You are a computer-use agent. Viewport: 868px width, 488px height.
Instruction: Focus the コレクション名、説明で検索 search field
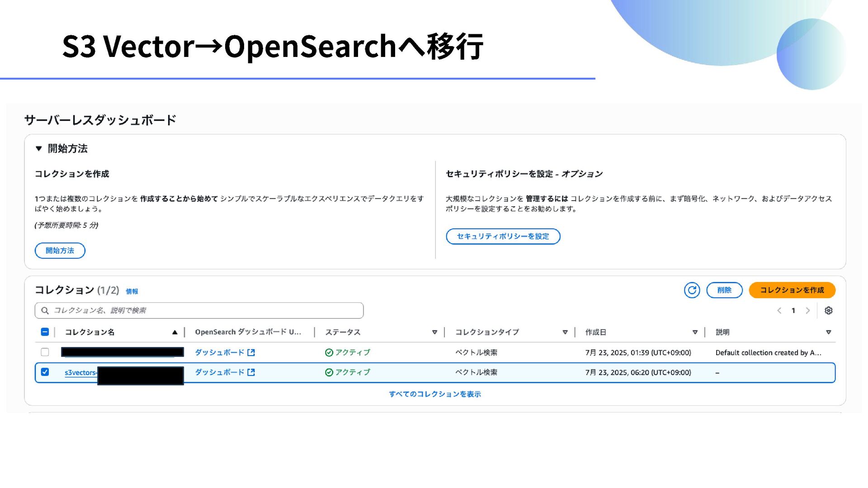[199, 310]
